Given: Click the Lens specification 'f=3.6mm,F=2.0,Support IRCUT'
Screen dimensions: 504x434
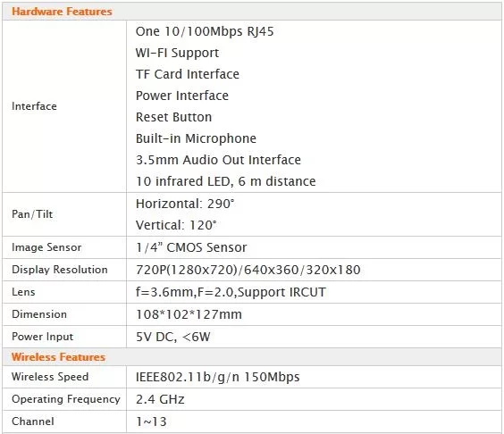Looking at the screenshot, I should pyautogui.click(x=231, y=292).
